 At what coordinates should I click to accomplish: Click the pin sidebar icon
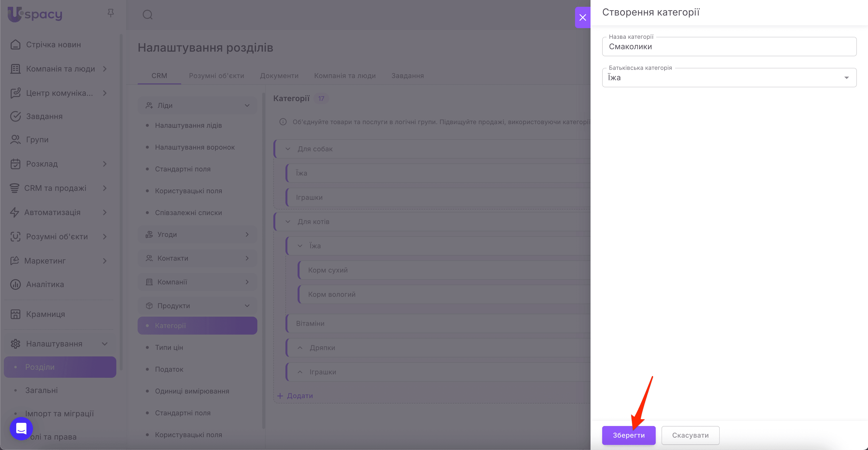coord(110,13)
